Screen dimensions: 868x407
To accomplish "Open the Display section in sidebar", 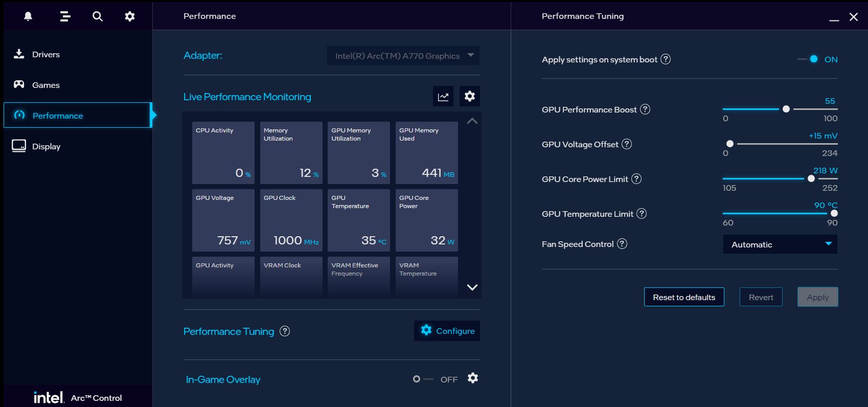I will (x=46, y=146).
